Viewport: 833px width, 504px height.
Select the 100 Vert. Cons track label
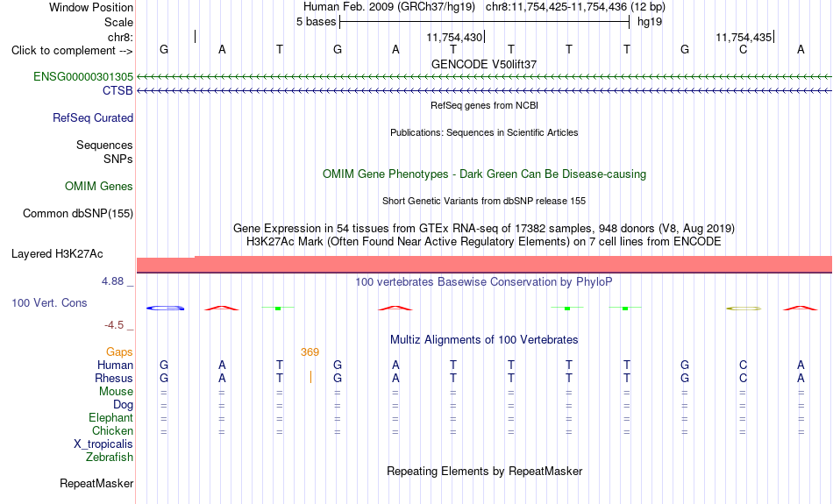[49, 302]
